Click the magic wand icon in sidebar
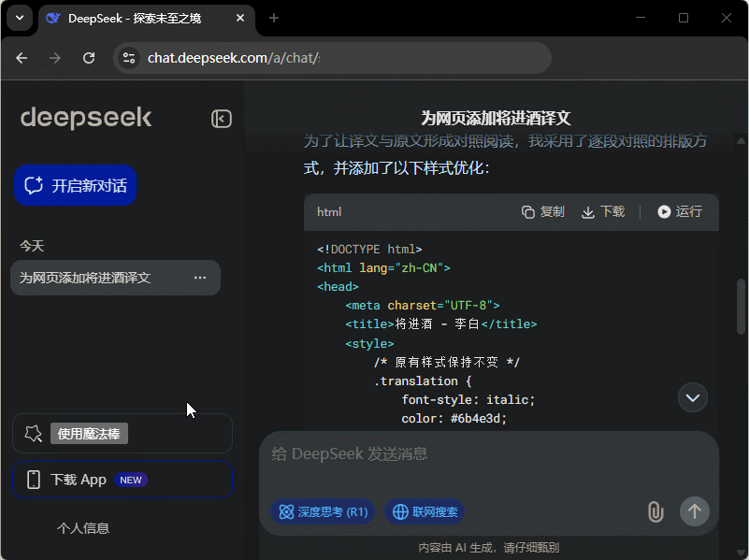The image size is (749, 560). (34, 433)
